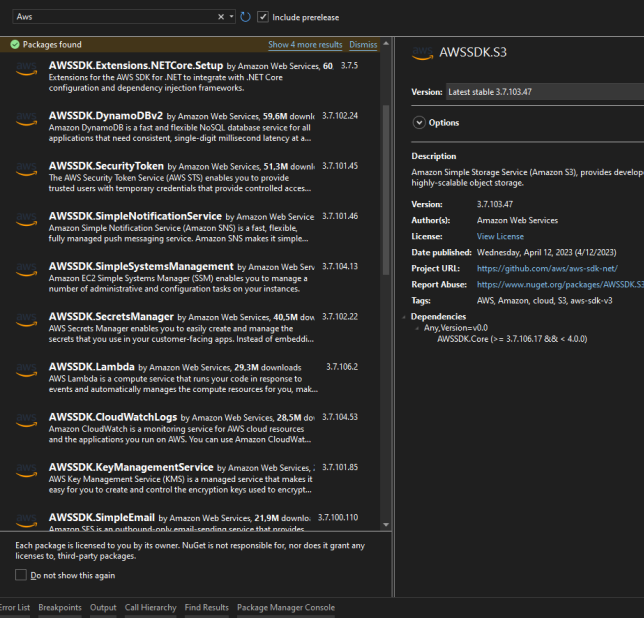
Task: Collapse the Any,Version=v0.0 dependency group
Action: tap(417, 328)
